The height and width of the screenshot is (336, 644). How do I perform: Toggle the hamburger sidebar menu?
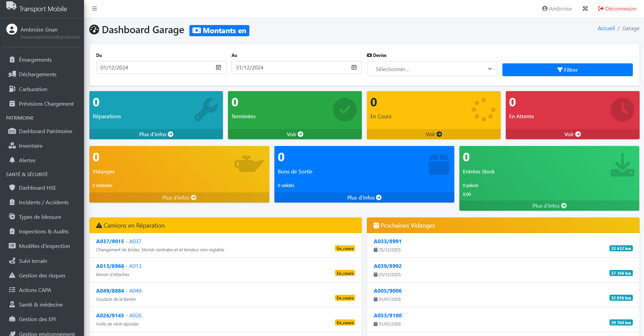click(95, 9)
